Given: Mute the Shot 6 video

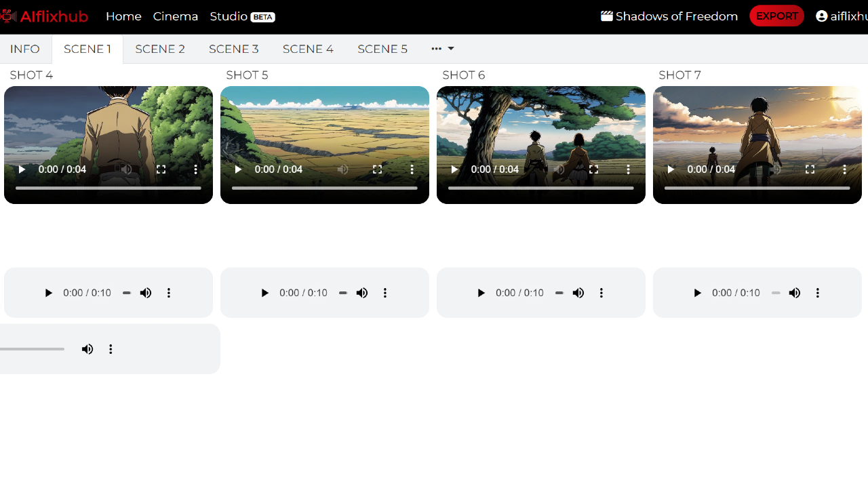Looking at the screenshot, I should pos(559,169).
